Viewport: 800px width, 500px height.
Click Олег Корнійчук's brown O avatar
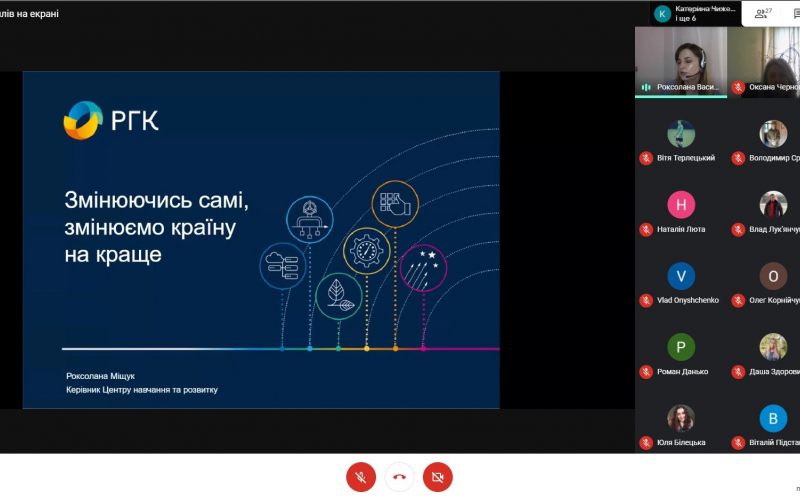pyautogui.click(x=773, y=276)
